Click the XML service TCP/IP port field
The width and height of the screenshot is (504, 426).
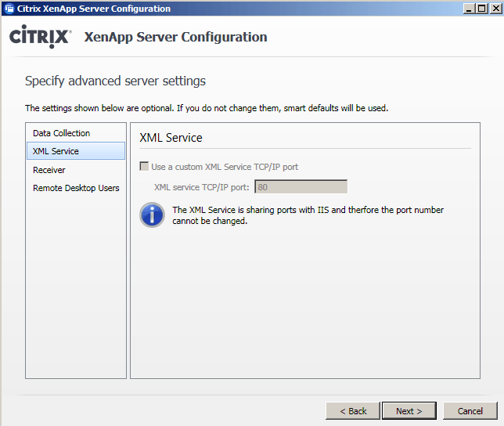point(301,187)
